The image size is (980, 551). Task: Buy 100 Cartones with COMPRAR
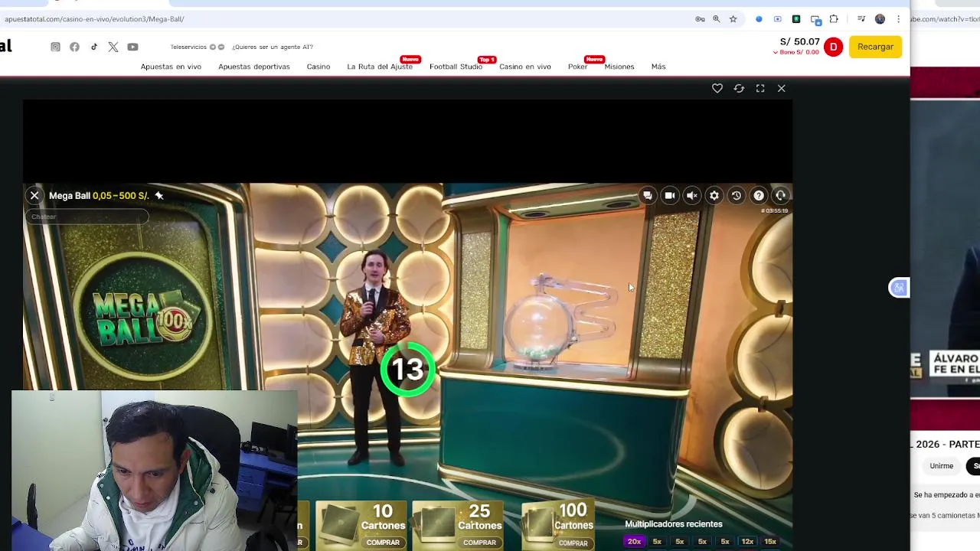pyautogui.click(x=573, y=543)
